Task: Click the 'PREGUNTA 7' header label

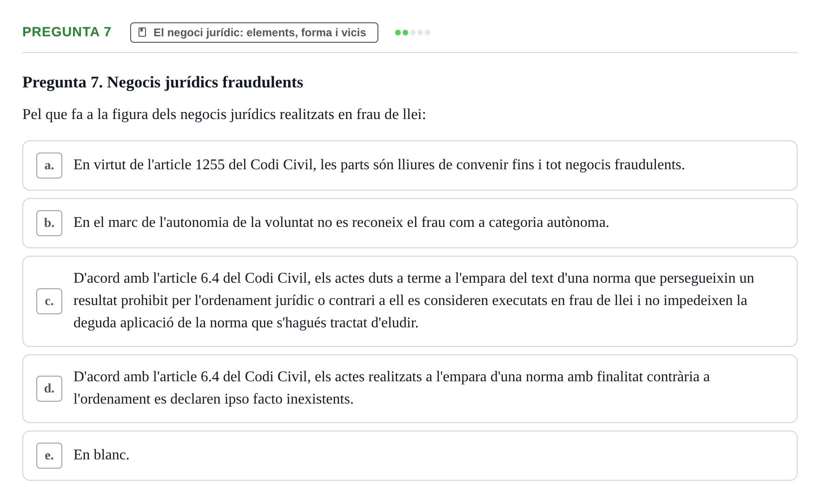Action: (67, 32)
